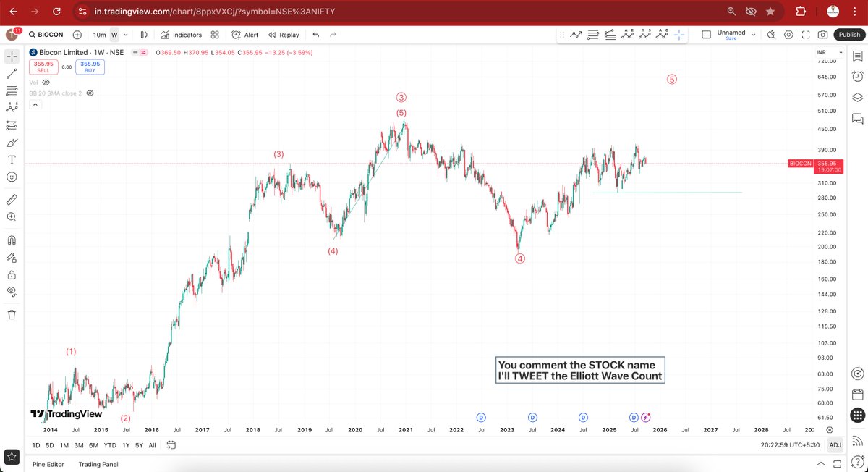The image size is (868, 472).
Task: Open the Trading Panel tab
Action: coord(99,464)
